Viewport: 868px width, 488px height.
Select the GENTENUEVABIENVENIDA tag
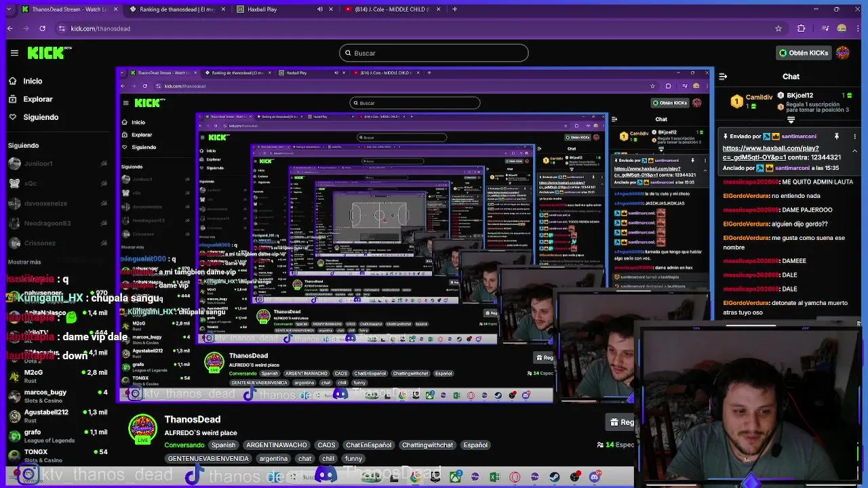208,459
